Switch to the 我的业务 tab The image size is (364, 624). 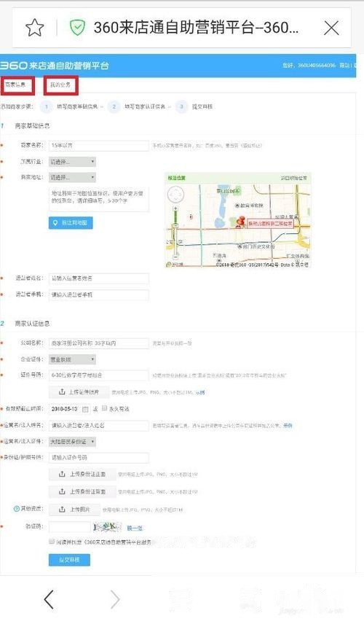[x=60, y=85]
